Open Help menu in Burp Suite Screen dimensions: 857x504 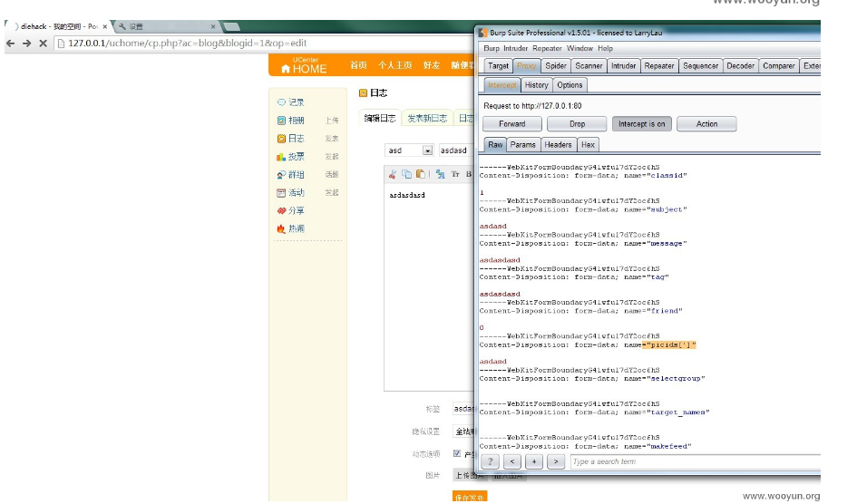(x=605, y=49)
